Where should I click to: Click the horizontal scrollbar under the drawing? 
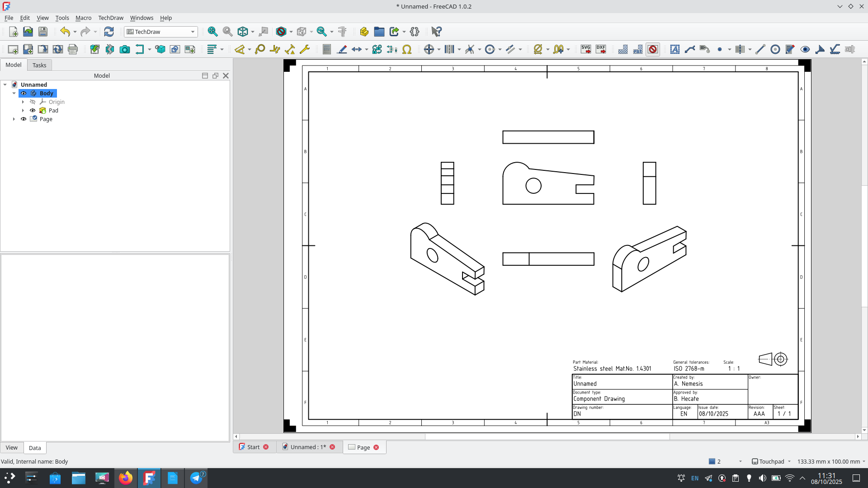pyautogui.click(x=547, y=436)
